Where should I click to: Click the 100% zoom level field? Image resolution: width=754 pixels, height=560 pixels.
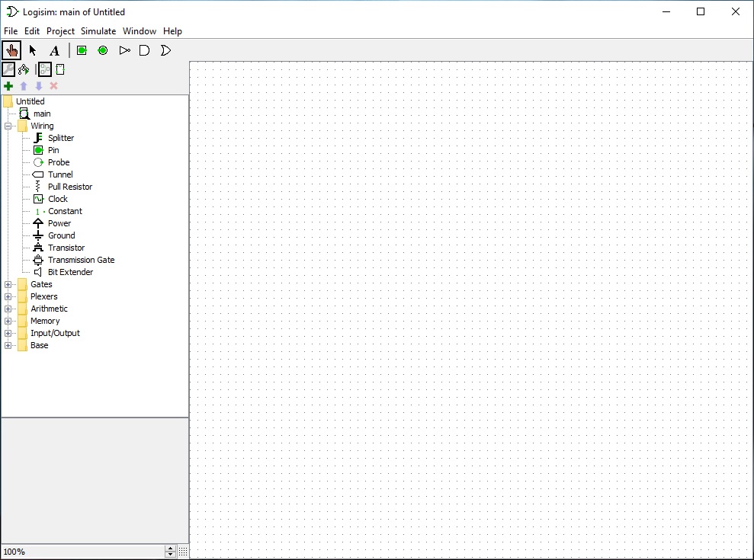[82, 552]
